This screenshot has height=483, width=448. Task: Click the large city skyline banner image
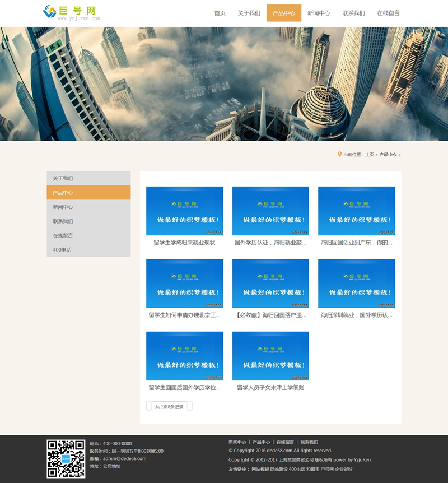(224, 84)
